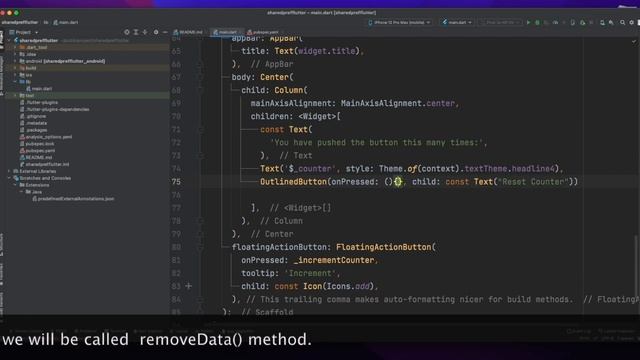The height and width of the screenshot is (360, 640).
Task: Click the search magnifier icon in top toolbar
Action: pos(622,22)
